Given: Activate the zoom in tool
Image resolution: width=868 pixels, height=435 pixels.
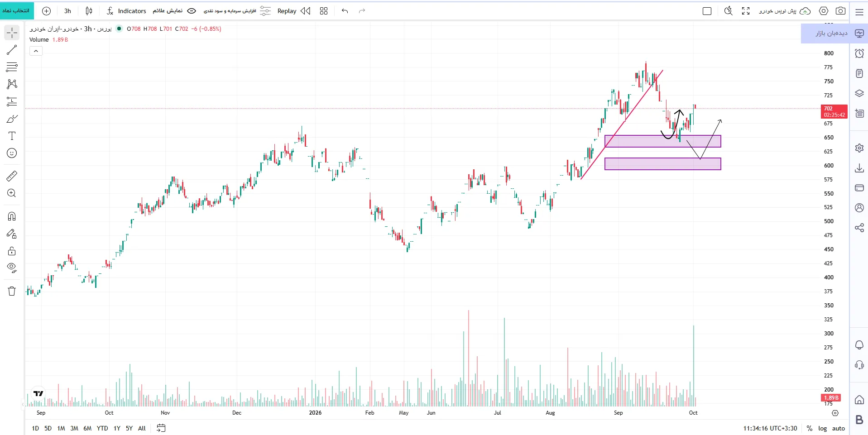Looking at the screenshot, I should click(x=12, y=193).
